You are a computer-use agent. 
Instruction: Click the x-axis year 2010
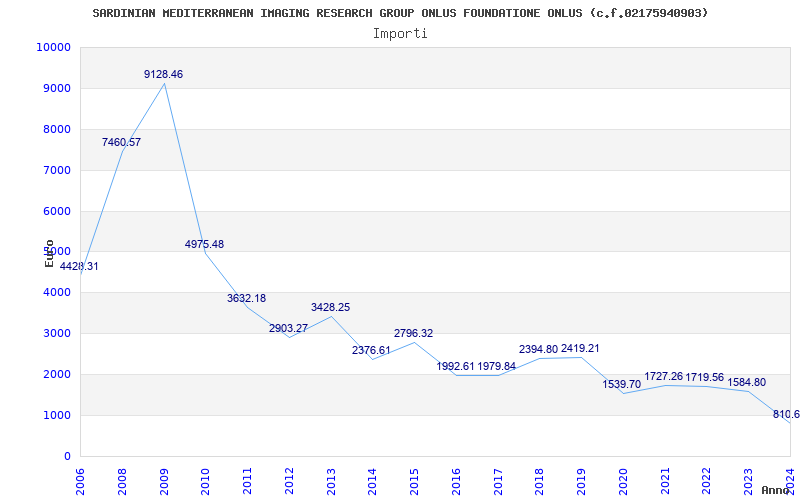click(206, 481)
